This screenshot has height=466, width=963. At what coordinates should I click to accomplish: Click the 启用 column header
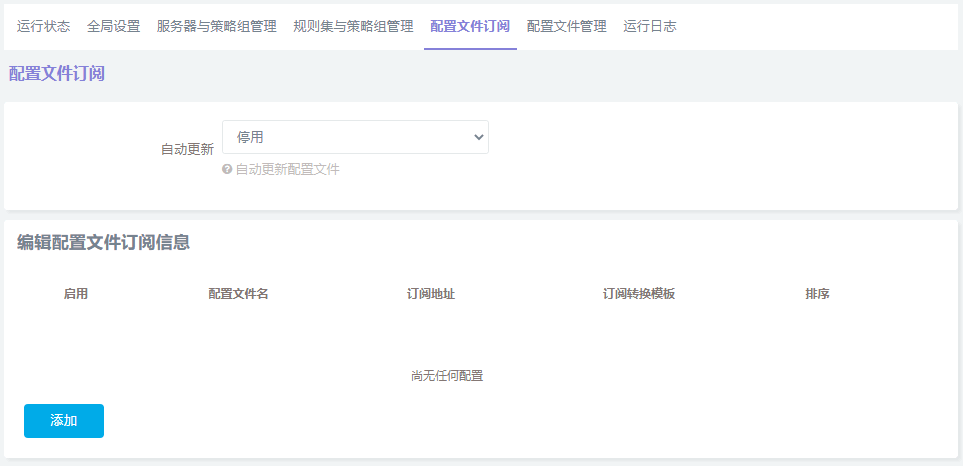[x=76, y=294]
